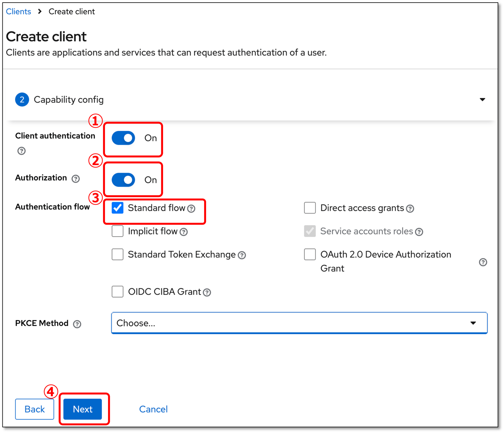The width and height of the screenshot is (504, 433).
Task: Click OIDC CIBA Grant help icon
Action: 207,292
